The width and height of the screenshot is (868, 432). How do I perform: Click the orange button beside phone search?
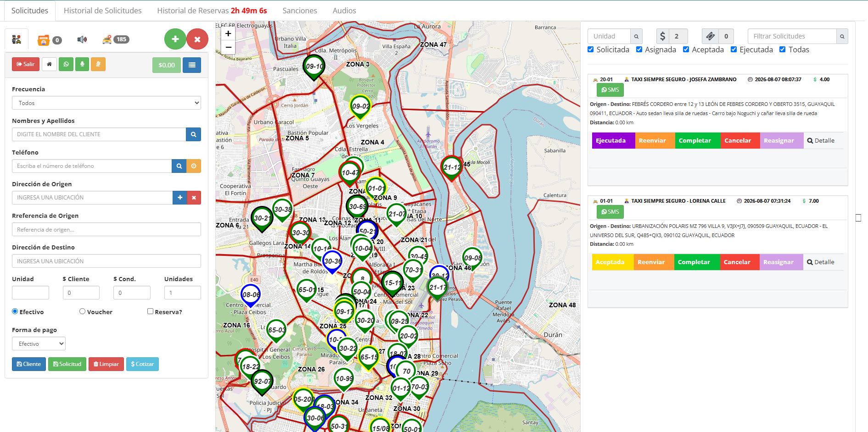pyautogui.click(x=194, y=166)
